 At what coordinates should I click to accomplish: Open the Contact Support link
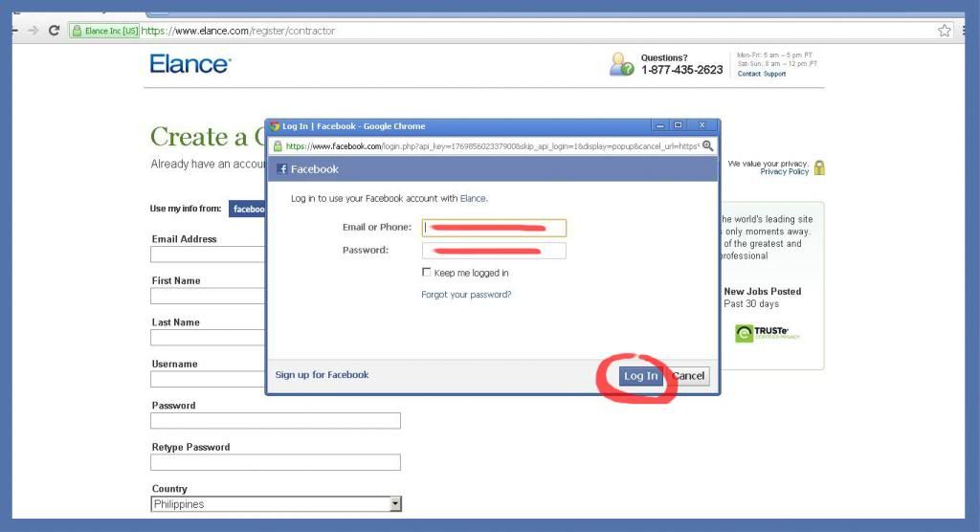click(761, 74)
